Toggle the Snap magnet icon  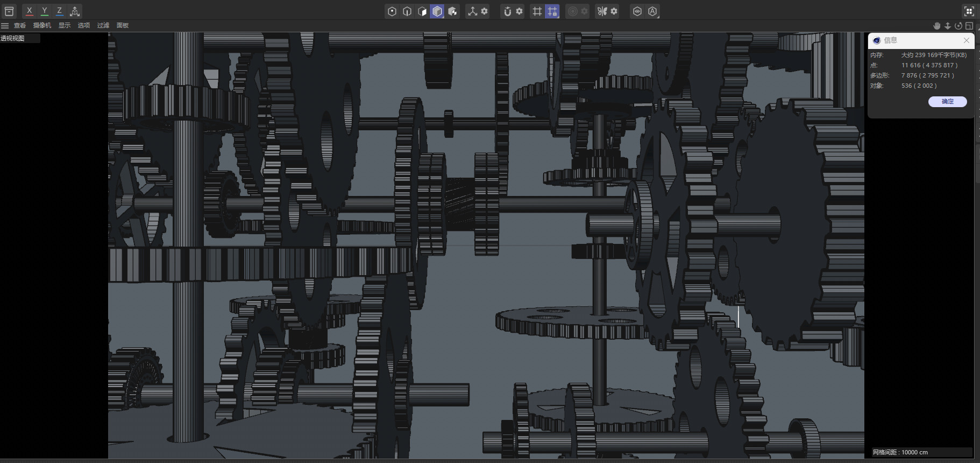(x=507, y=11)
